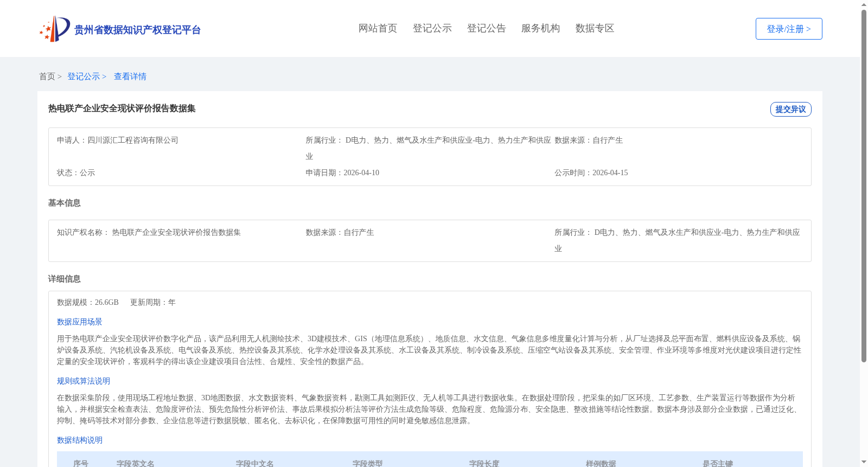Open the 网站首页 menu item
Image resolution: width=868 pixels, height=467 pixels.
(378, 28)
